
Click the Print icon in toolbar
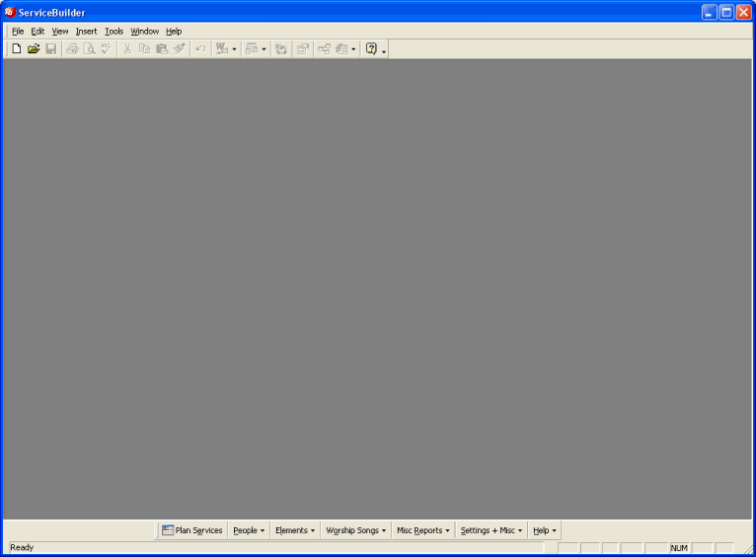pos(72,48)
